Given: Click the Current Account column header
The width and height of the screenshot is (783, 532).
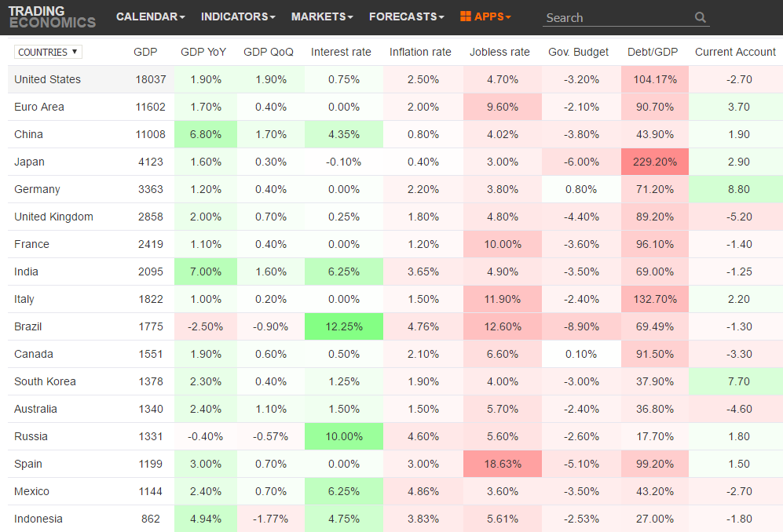Looking at the screenshot, I should pos(735,52).
